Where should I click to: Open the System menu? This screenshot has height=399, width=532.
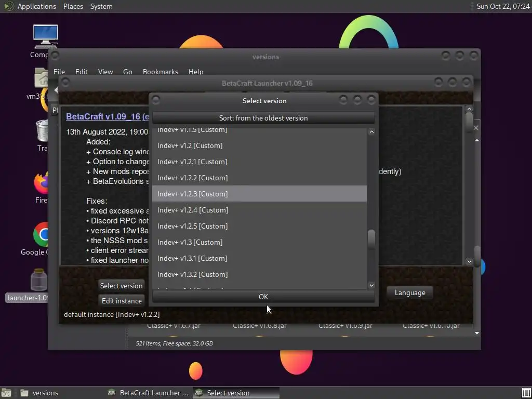(101, 6)
